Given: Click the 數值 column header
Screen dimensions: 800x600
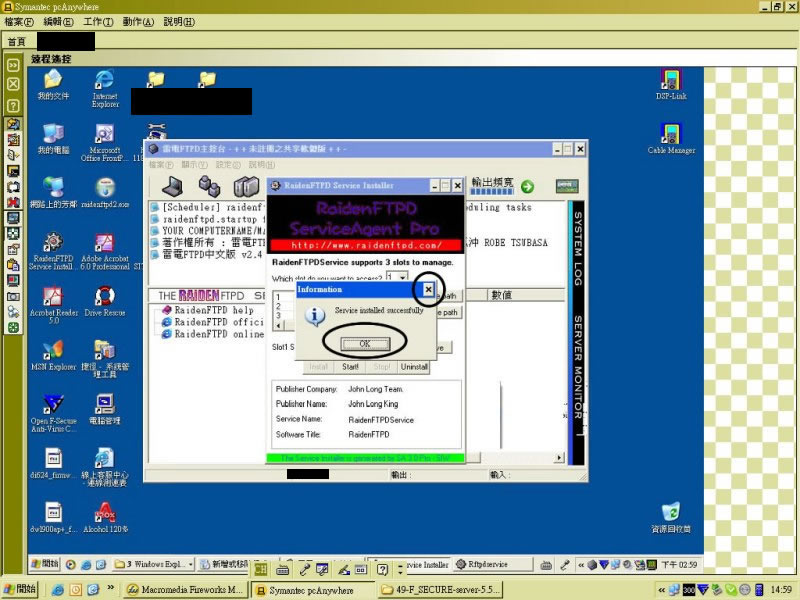Looking at the screenshot, I should tap(526, 295).
